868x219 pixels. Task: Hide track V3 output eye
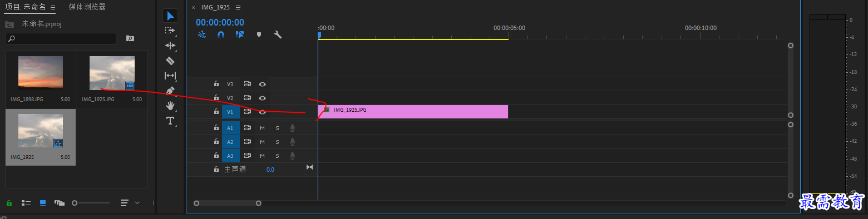262,84
